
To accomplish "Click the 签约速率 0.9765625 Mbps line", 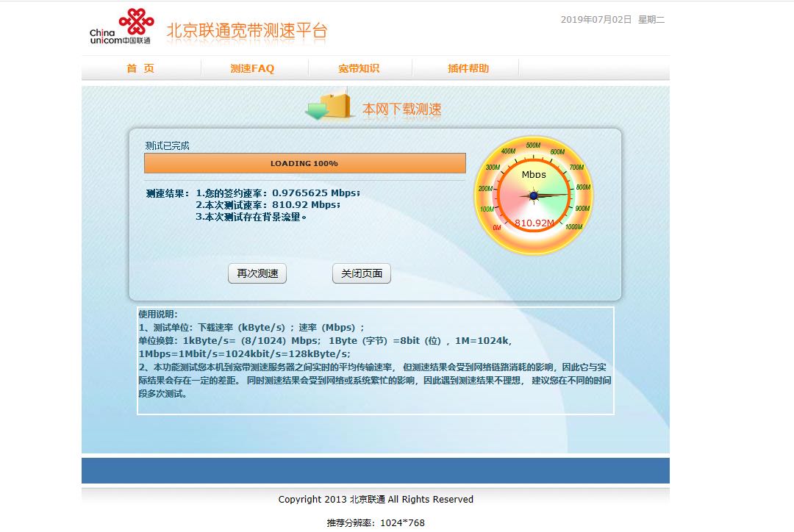I will 278,193.
